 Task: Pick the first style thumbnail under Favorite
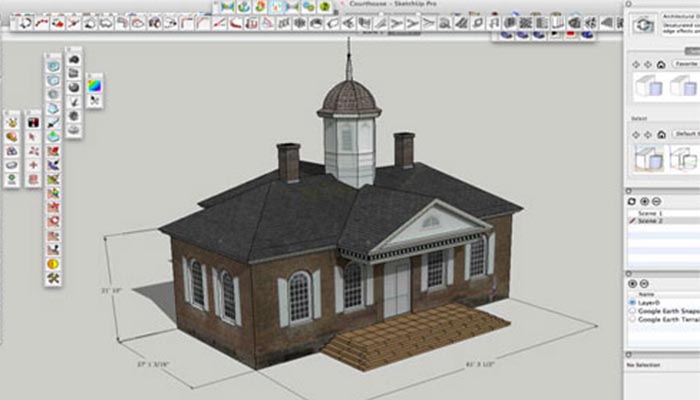tap(650, 85)
